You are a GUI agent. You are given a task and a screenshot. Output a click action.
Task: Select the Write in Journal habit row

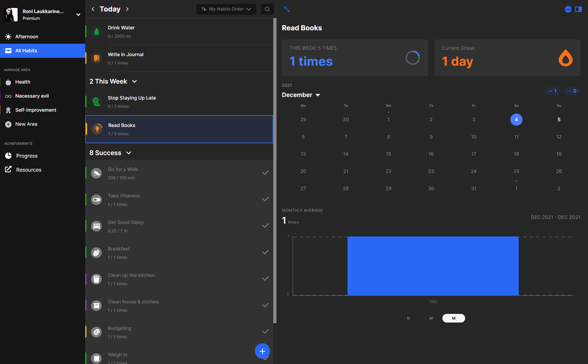pos(179,58)
